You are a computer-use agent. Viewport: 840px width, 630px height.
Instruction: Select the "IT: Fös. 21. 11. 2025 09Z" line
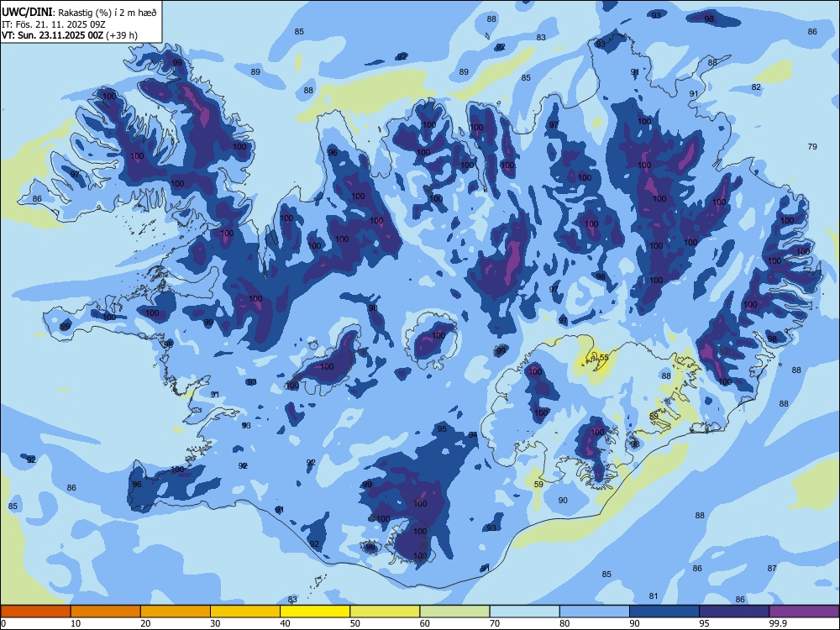click(54, 24)
